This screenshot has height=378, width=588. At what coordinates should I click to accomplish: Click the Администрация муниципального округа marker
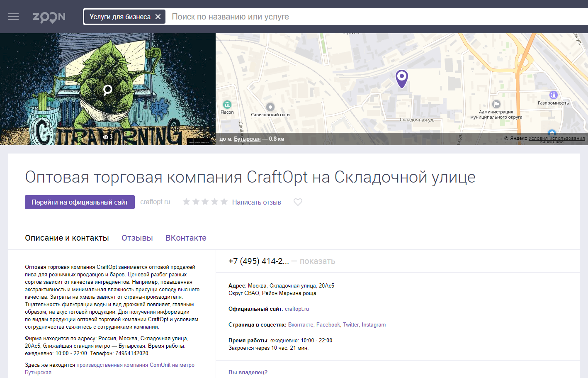click(x=496, y=104)
